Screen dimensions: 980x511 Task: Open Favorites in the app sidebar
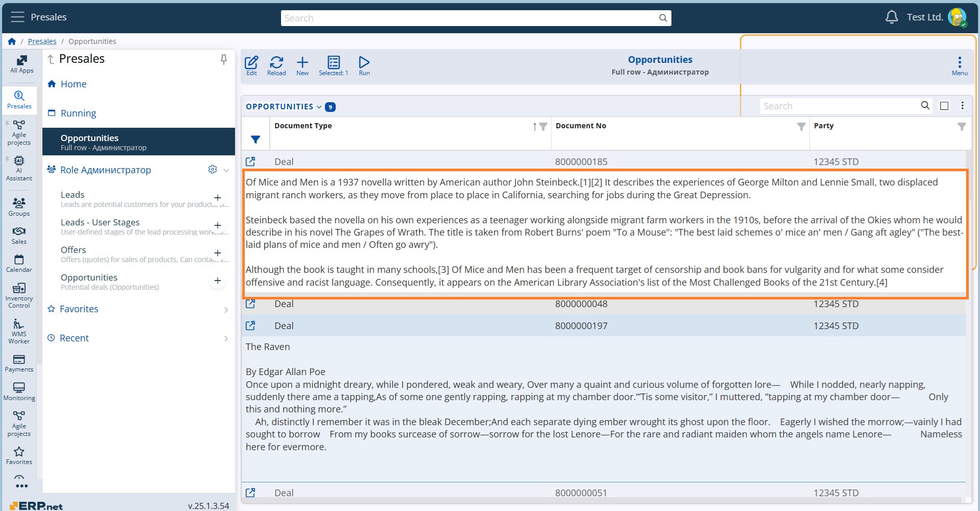pyautogui.click(x=19, y=456)
